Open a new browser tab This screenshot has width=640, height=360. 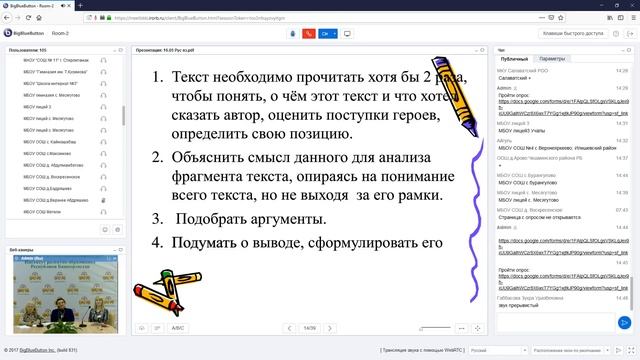point(80,5)
